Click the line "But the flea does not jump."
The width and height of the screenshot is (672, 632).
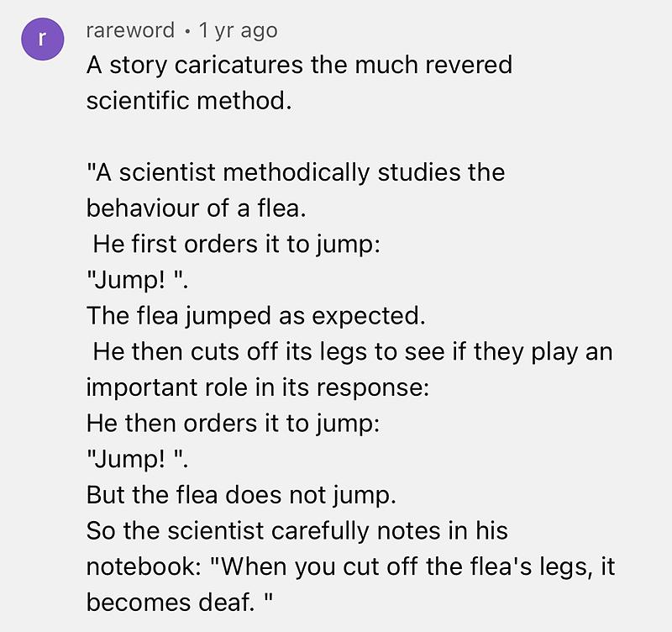[x=240, y=495]
